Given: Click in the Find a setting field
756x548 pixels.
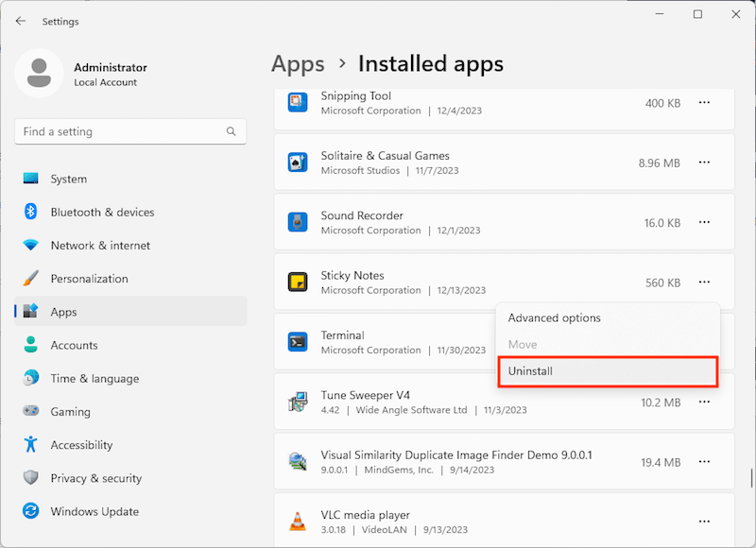Looking at the screenshot, I should pyautogui.click(x=130, y=131).
